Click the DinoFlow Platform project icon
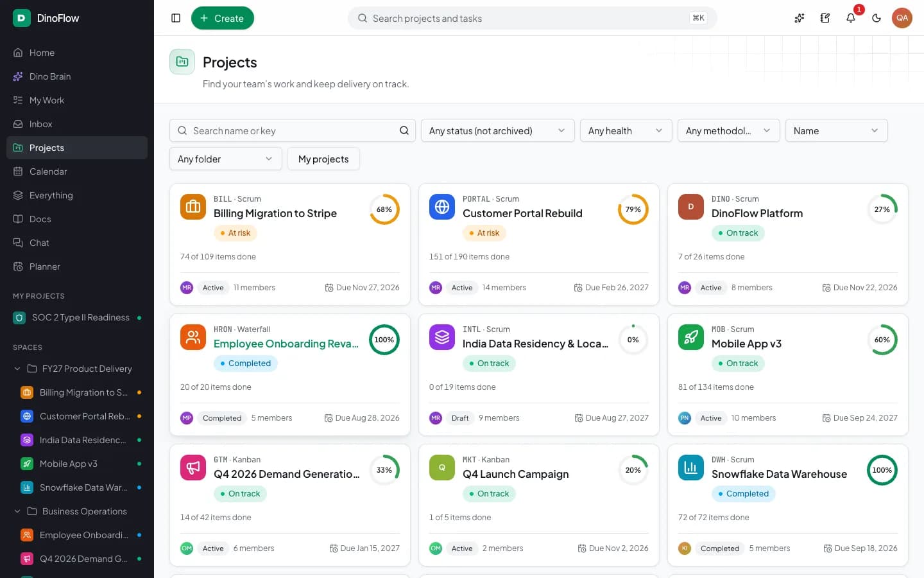The height and width of the screenshot is (578, 924). point(691,207)
